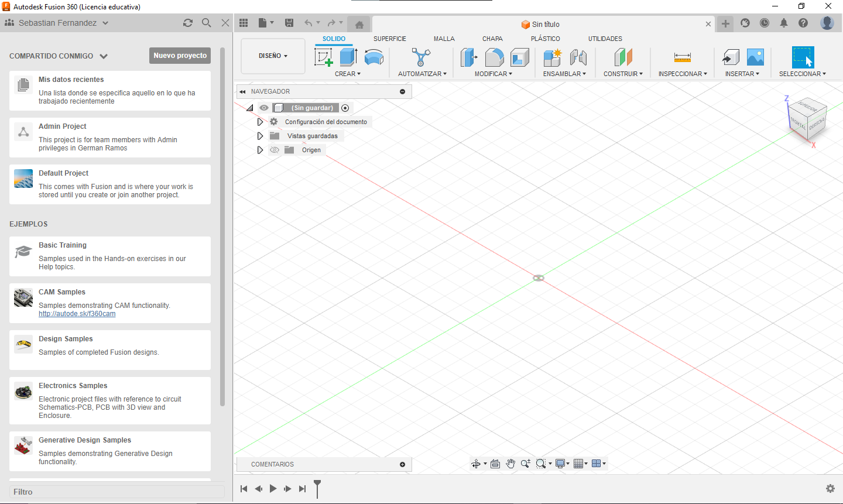Open the autode.sk/f360cam link
Image resolution: width=843 pixels, height=504 pixels.
click(77, 314)
